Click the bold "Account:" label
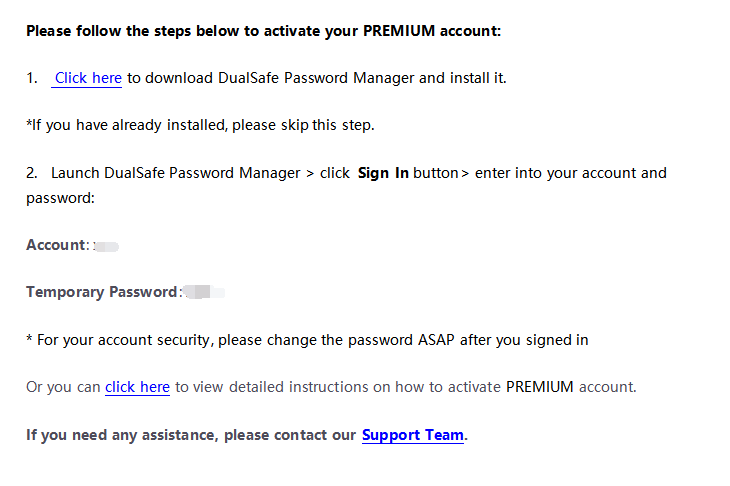The image size is (730, 486). coord(57,245)
